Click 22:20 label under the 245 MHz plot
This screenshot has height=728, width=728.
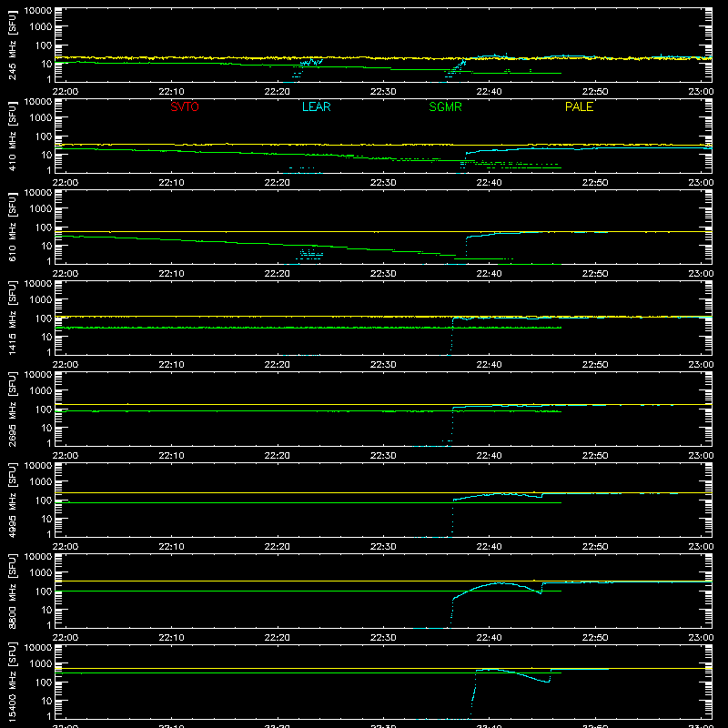pyautogui.click(x=278, y=92)
